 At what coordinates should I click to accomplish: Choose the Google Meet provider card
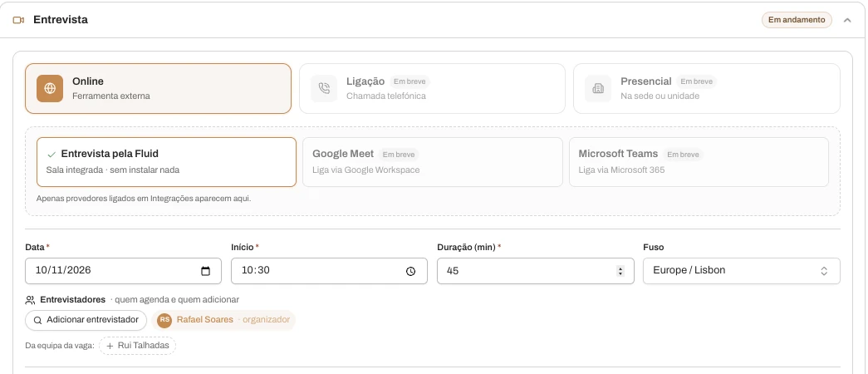point(433,162)
